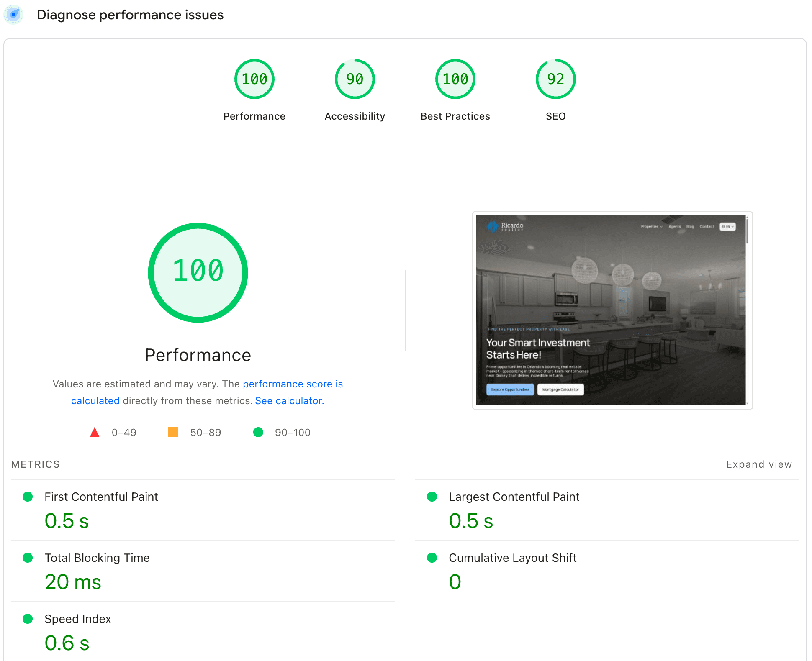Image resolution: width=812 pixels, height=661 pixels.
Task: Click the orange square 50–89 legend icon
Action: (173, 432)
